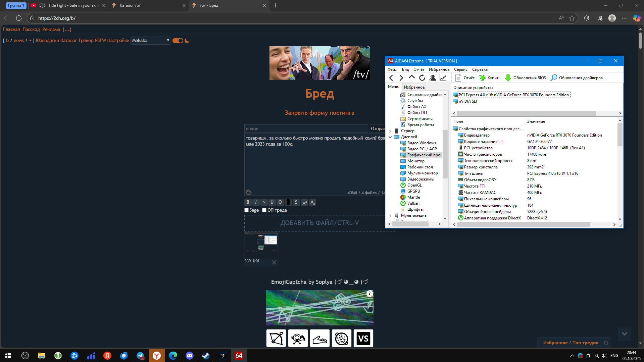
Task: Tick the Sage checkbox
Action: click(247, 210)
